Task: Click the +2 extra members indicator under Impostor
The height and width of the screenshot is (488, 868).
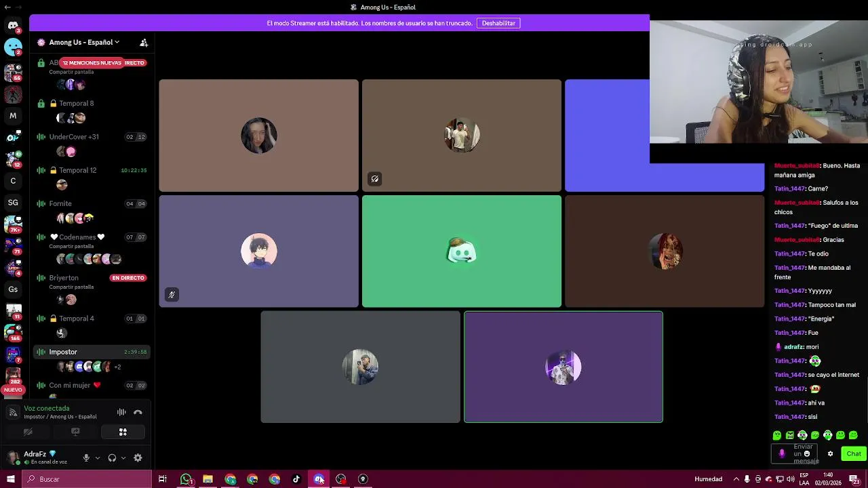Action: tap(117, 367)
